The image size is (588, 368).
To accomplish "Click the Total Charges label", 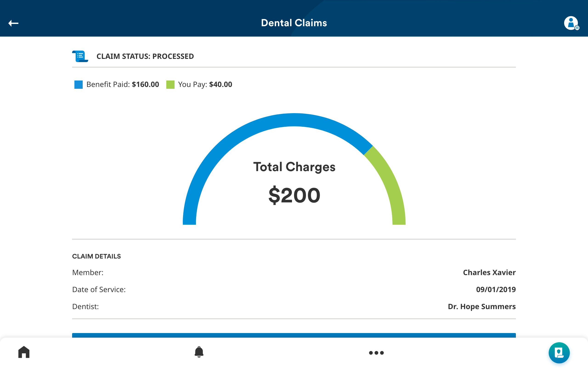I will [294, 167].
